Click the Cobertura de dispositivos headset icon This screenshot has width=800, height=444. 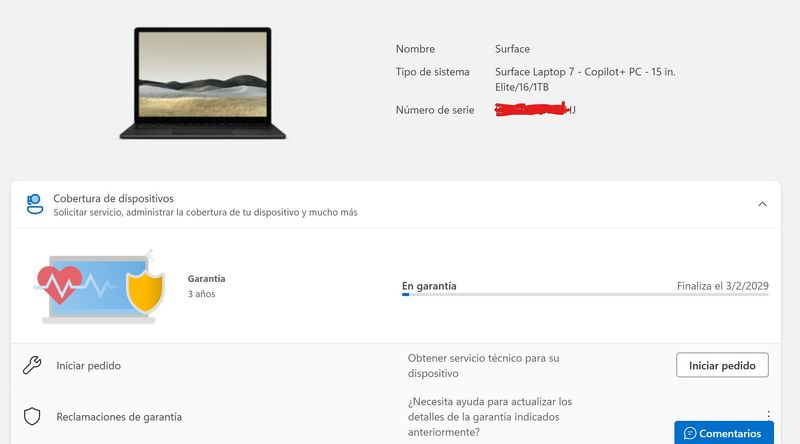tap(35, 204)
